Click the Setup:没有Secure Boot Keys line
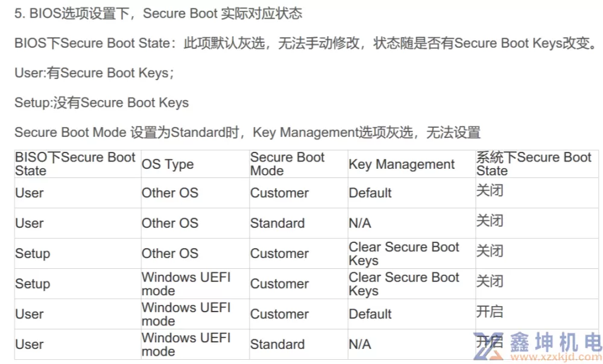Screen dimensions: 603x364 pyautogui.click(x=101, y=102)
